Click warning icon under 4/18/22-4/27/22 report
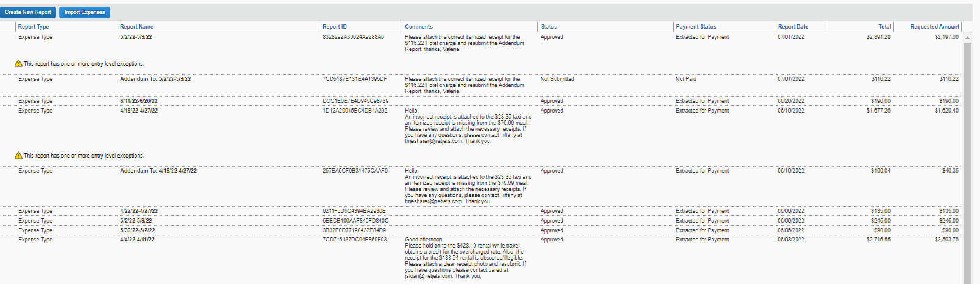980x284 pixels. [18, 156]
